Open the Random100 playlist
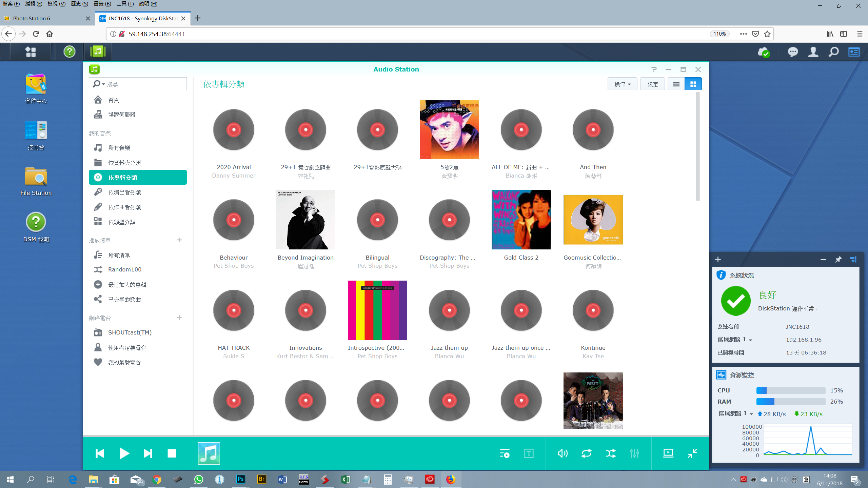Image resolution: width=868 pixels, height=488 pixels. pos(138,269)
